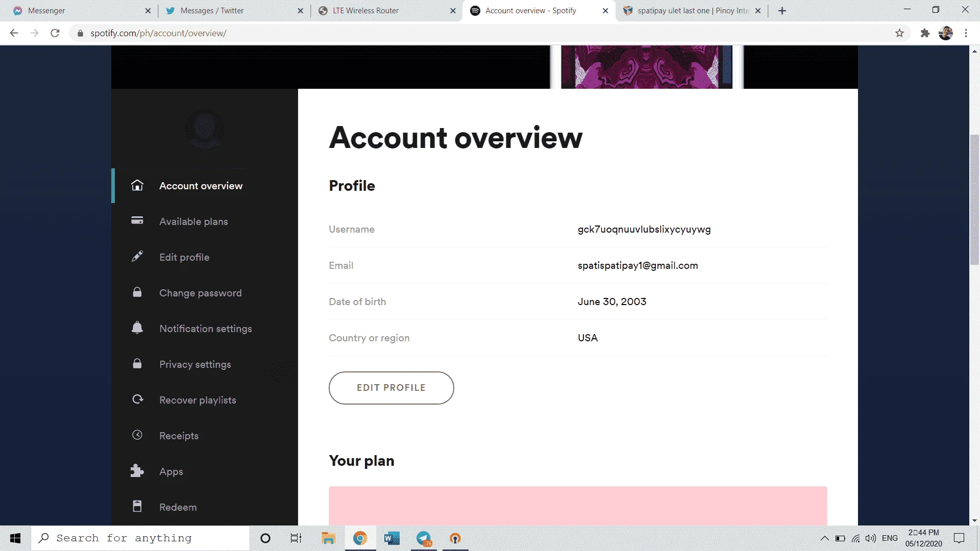This screenshot has height=551, width=980.
Task: Open network settings in system tray
Action: 856,538
